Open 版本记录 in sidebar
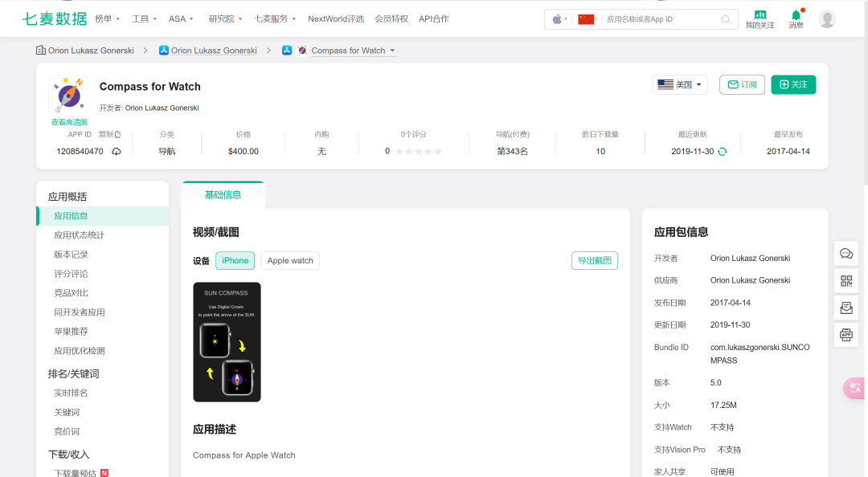The height and width of the screenshot is (477, 868). point(71,255)
